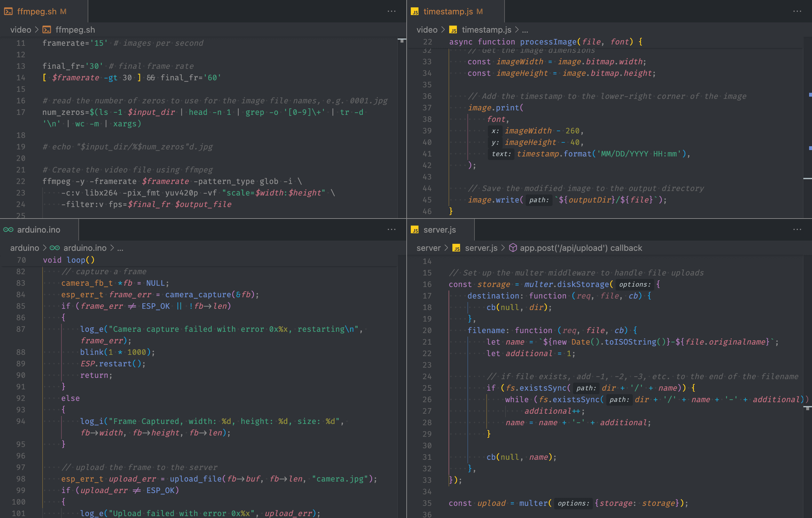Click the 'video' folder breadcrumb above ffmpeg.sh
Viewport: 812px width, 518px height.
coord(20,30)
